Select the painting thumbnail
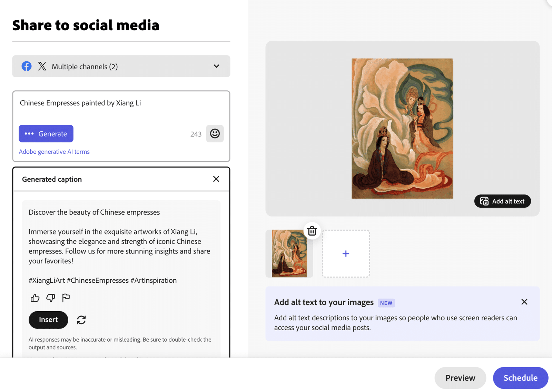 coord(289,254)
